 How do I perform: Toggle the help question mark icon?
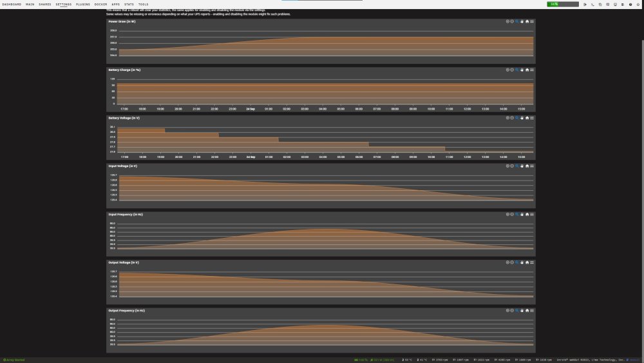[630, 5]
